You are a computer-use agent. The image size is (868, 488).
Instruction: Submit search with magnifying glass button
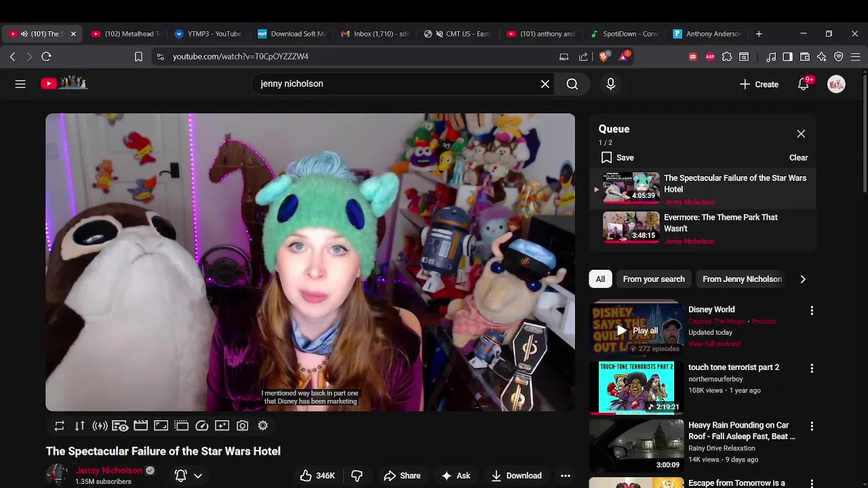(x=572, y=84)
